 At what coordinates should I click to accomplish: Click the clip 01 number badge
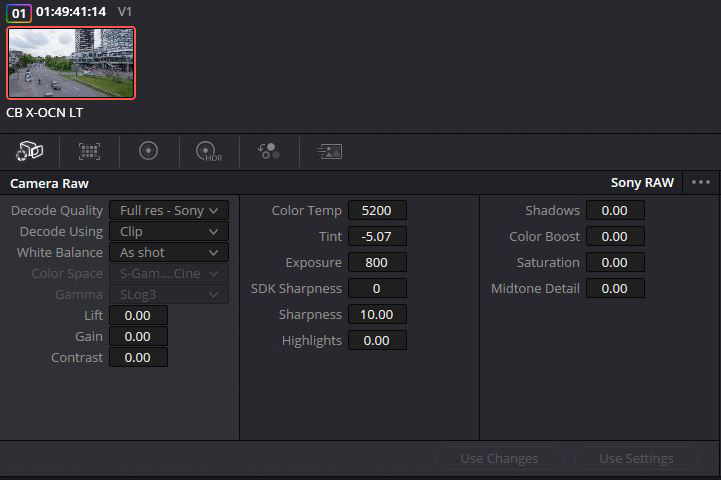pyautogui.click(x=19, y=13)
